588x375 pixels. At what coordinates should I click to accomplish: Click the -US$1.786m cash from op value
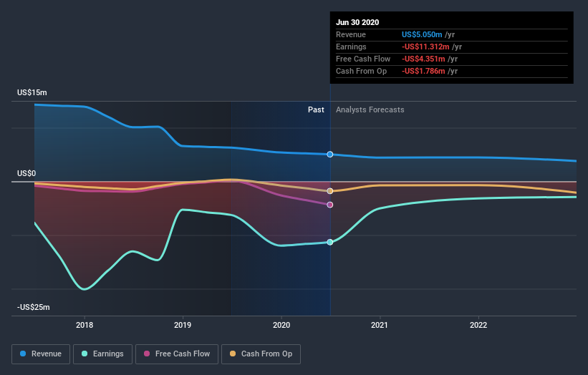tap(423, 71)
